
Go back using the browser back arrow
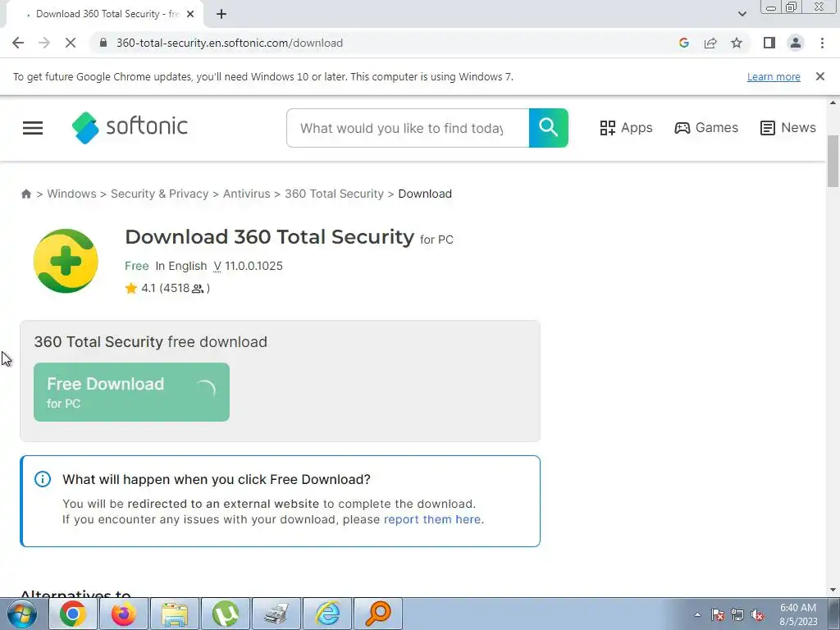click(18, 43)
